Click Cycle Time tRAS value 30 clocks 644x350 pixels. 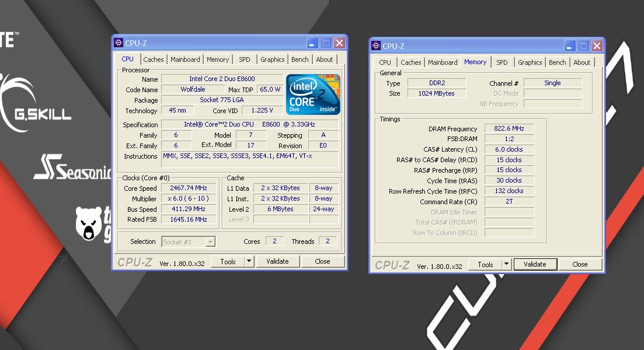pos(509,180)
